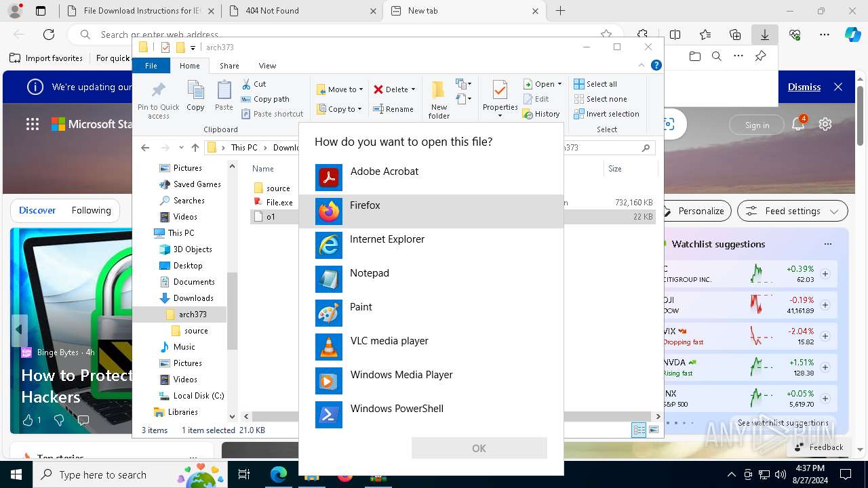868x488 pixels.
Task: Switch to details view icon in status bar
Action: 639,430
